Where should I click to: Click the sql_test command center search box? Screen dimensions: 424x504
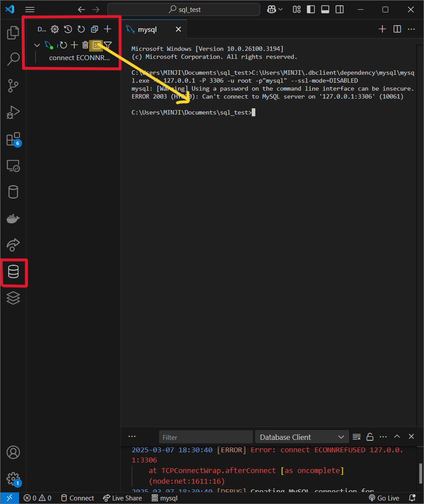click(x=184, y=10)
